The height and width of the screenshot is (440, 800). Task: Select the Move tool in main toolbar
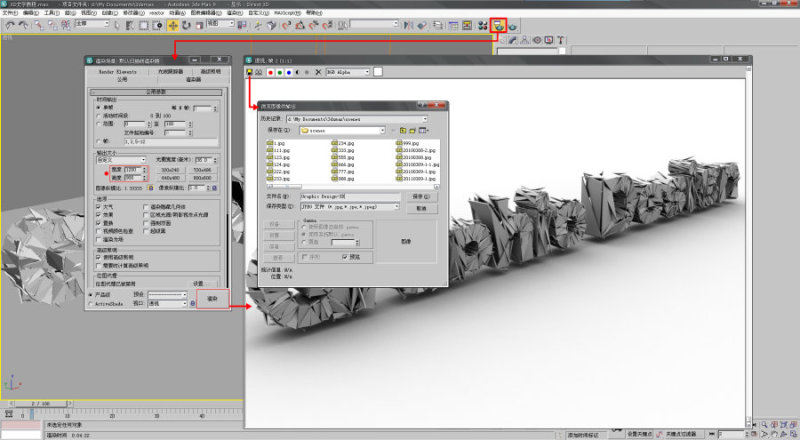[x=173, y=25]
